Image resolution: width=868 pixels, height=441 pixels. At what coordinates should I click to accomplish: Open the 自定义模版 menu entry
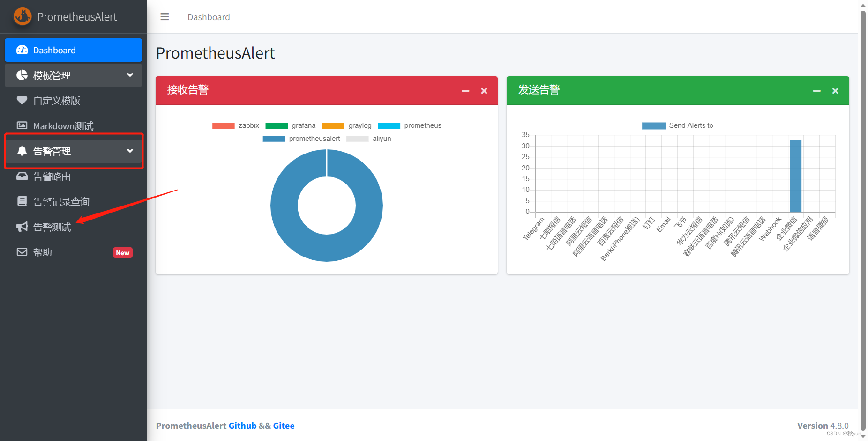pos(73,101)
